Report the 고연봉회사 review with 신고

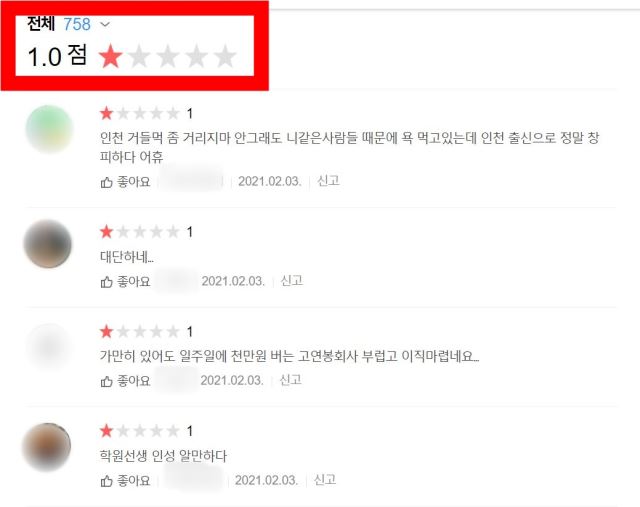point(290,380)
